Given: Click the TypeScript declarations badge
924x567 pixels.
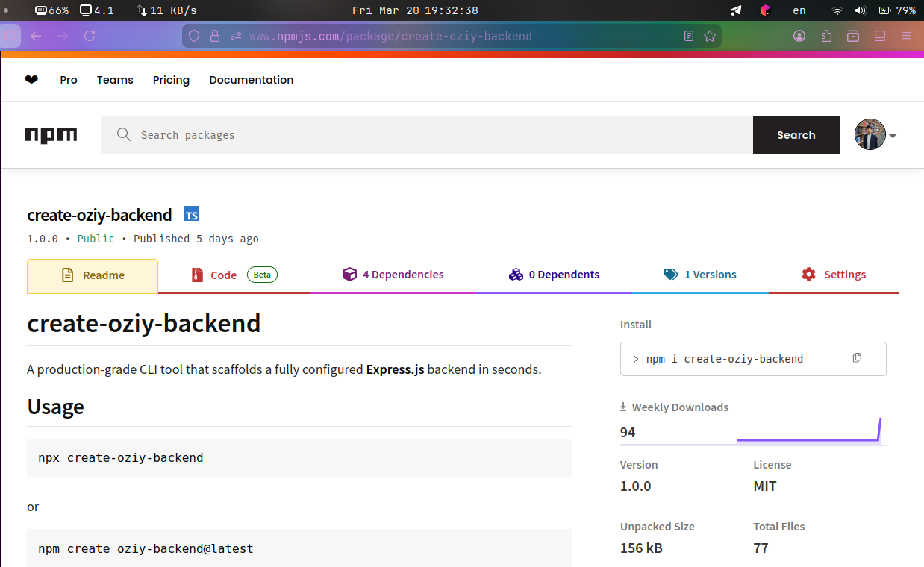Looking at the screenshot, I should click(191, 215).
